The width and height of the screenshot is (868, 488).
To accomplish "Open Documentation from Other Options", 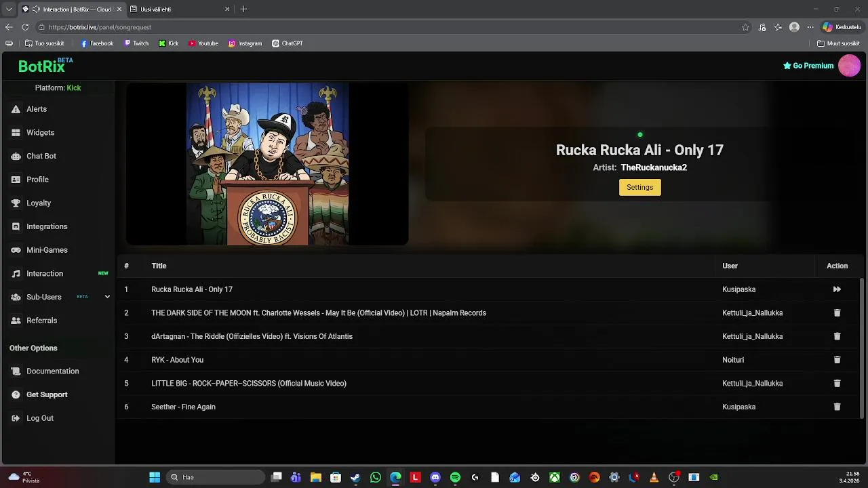I will coord(58,371).
